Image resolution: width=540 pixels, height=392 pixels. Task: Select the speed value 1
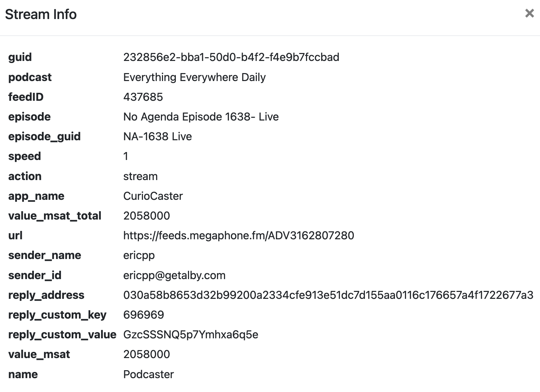tap(126, 156)
